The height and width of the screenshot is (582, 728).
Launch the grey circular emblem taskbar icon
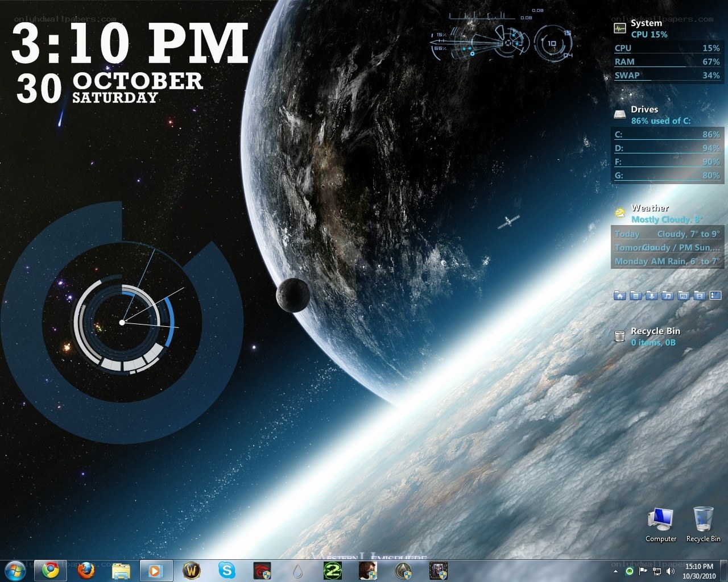click(403, 570)
